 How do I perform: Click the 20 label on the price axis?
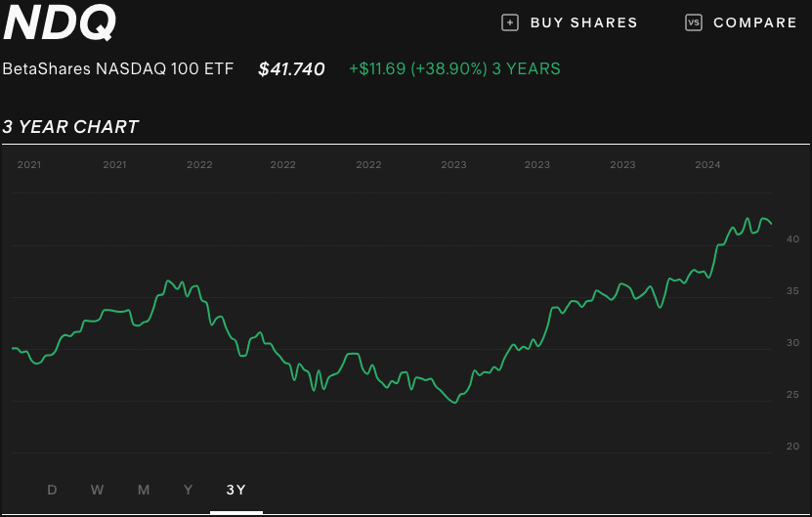point(792,447)
